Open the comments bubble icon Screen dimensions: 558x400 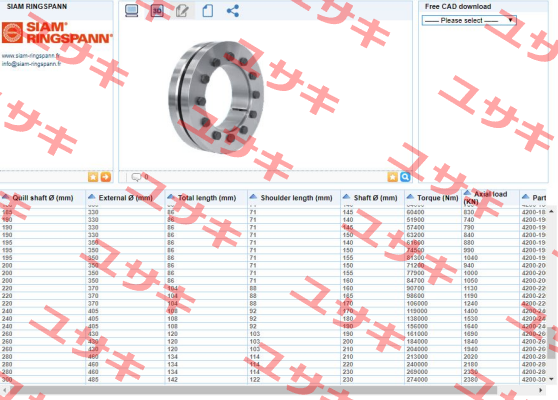coord(136,177)
